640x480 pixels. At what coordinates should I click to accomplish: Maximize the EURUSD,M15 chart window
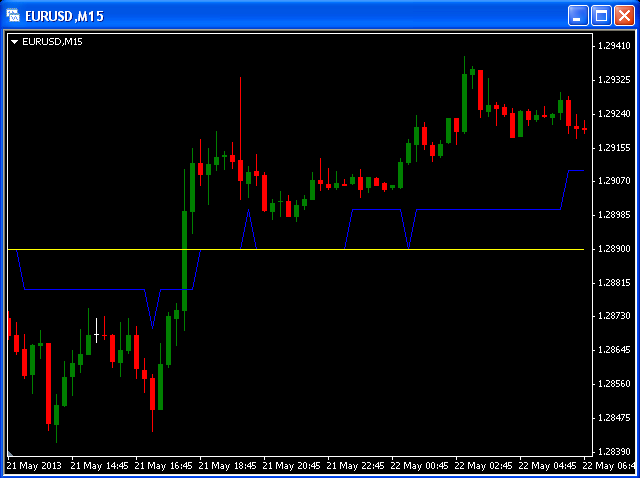coord(601,16)
